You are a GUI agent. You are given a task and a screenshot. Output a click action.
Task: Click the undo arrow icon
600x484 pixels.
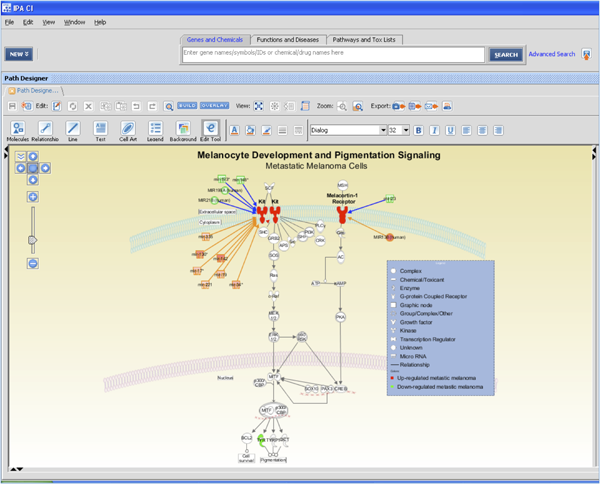pos(136,106)
